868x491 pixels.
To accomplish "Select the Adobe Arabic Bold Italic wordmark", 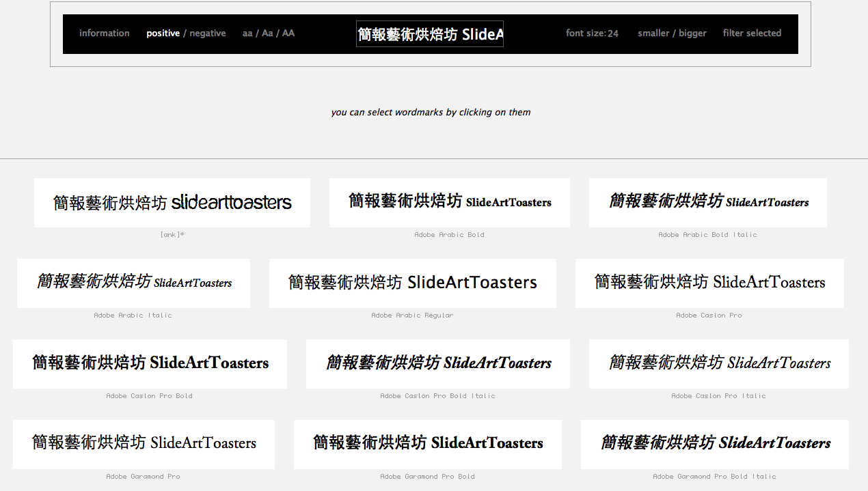I will coord(708,203).
